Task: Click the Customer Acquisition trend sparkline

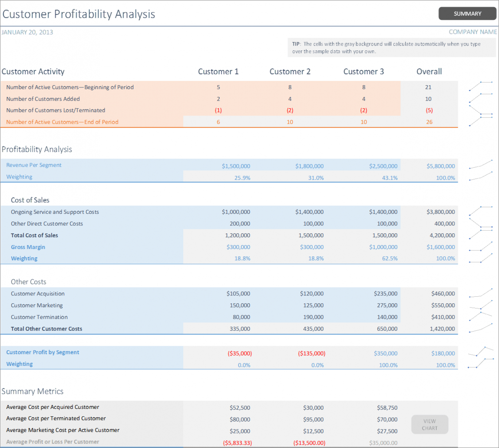Action: tap(480, 293)
